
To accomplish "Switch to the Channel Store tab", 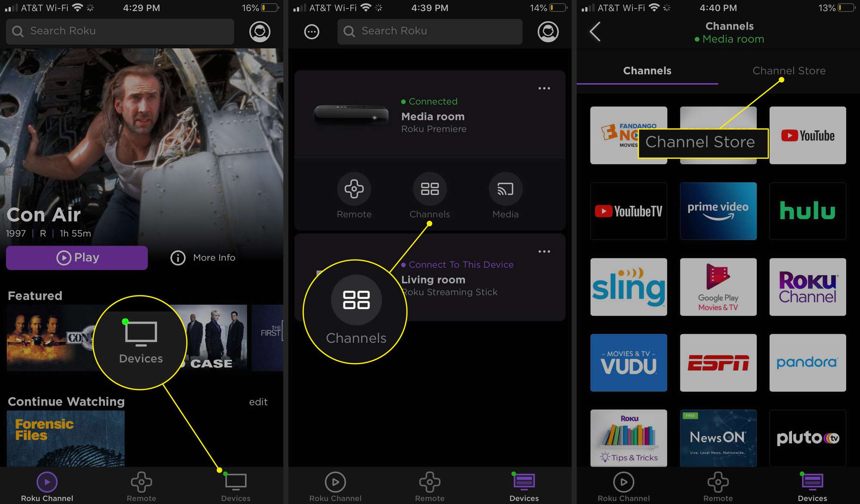I will (x=789, y=70).
